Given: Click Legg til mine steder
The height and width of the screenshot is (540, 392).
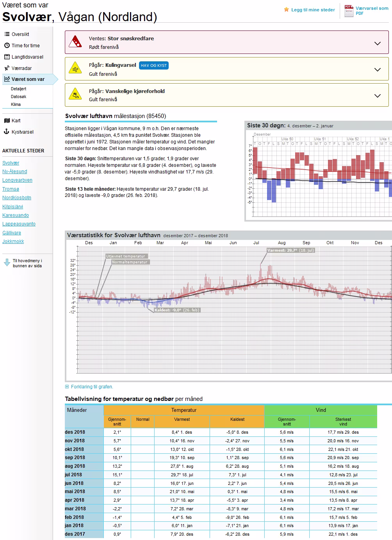Looking at the screenshot, I should click(313, 10).
